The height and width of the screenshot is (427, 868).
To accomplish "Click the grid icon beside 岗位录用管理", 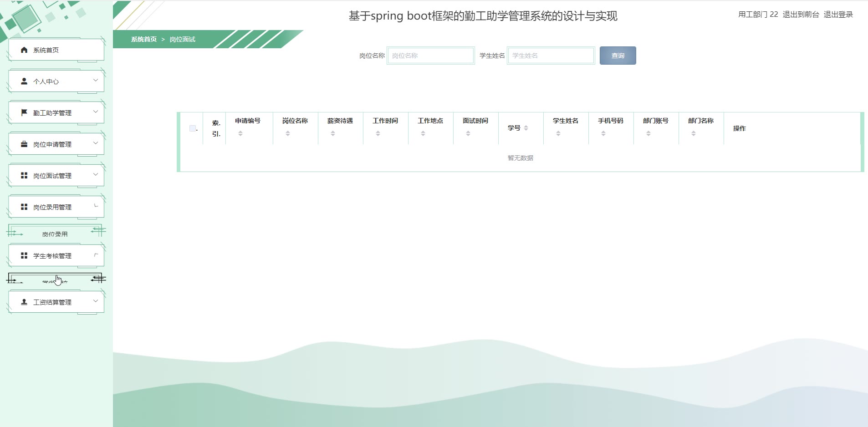I will coord(24,207).
